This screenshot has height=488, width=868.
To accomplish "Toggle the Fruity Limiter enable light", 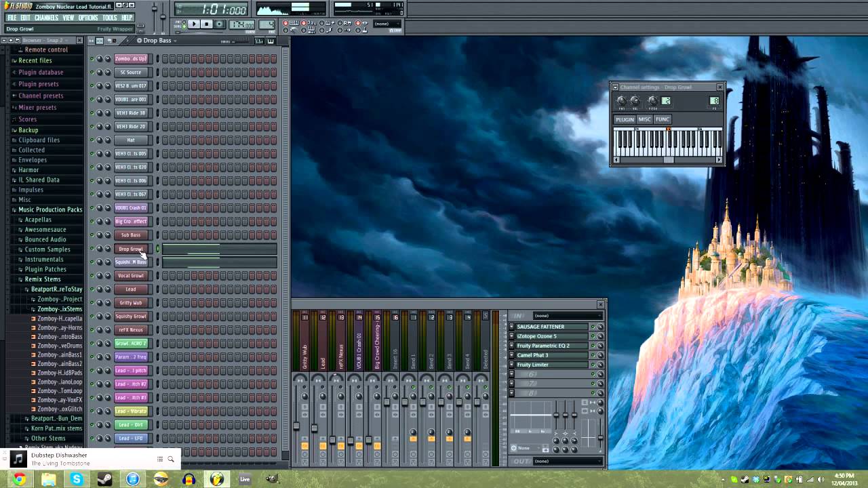I will [592, 365].
